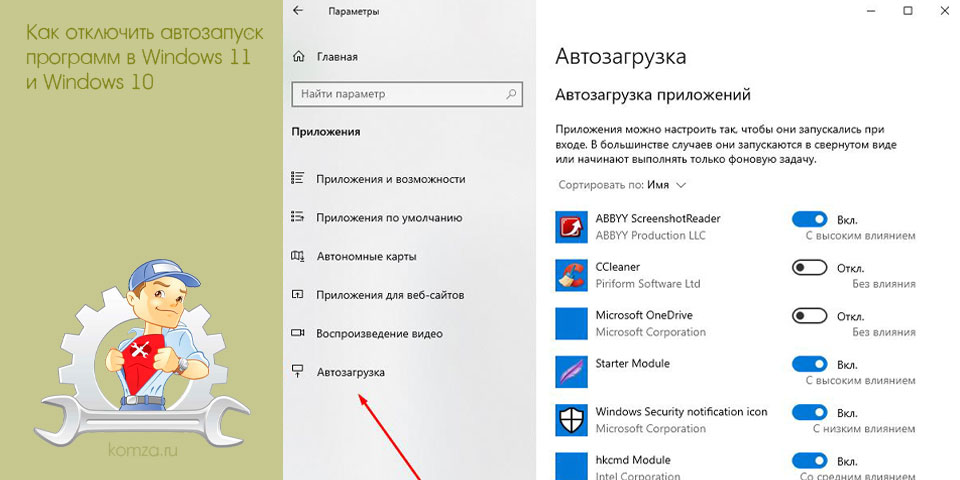The image size is (960, 480).
Task: Minimize the Параметры window
Action: click(x=870, y=10)
